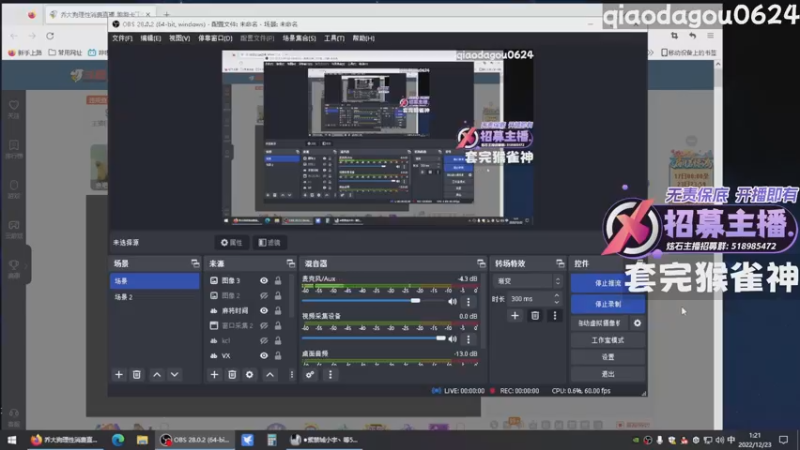Delete selected scene with trash icon
Image resolution: width=800 pixels, height=450 pixels.
136,374
